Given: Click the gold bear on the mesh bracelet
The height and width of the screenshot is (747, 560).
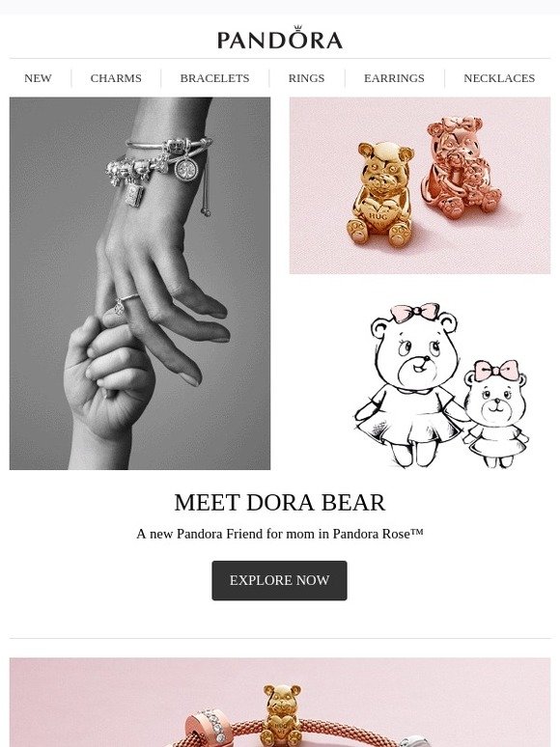Looking at the screenshot, I should pyautogui.click(x=282, y=715).
